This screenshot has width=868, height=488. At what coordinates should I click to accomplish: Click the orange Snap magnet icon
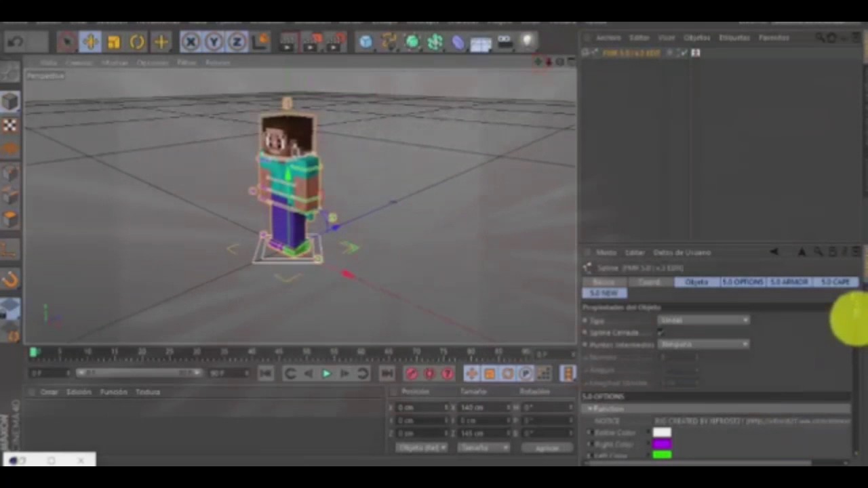(x=10, y=279)
